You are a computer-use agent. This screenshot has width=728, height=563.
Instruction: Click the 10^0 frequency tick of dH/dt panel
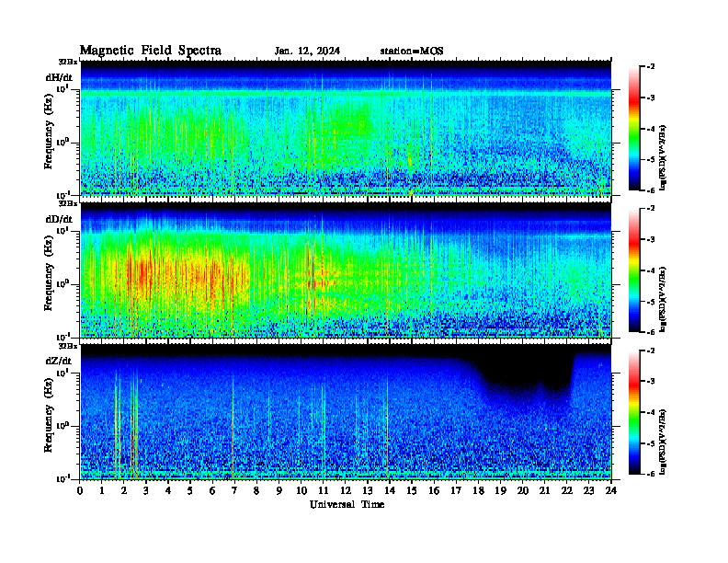point(63,142)
